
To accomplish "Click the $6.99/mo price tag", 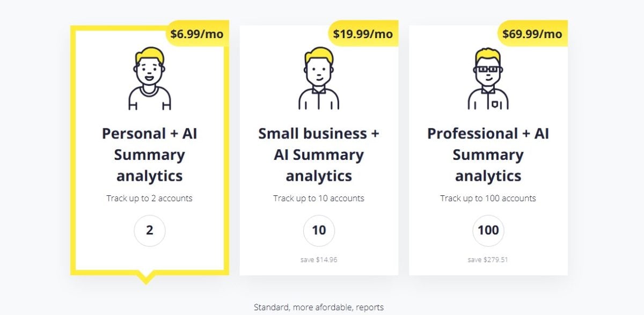I will pos(196,34).
